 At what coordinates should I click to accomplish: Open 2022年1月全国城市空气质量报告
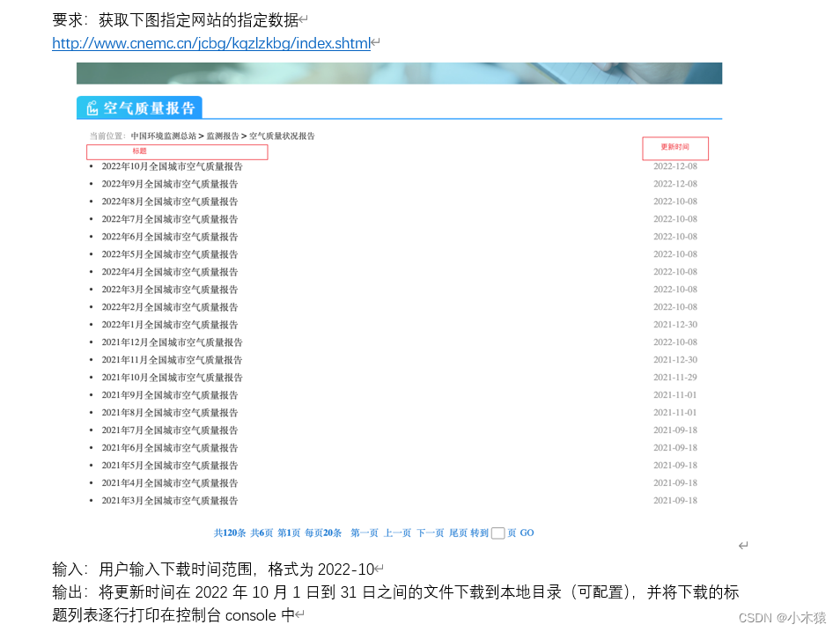pyautogui.click(x=169, y=324)
